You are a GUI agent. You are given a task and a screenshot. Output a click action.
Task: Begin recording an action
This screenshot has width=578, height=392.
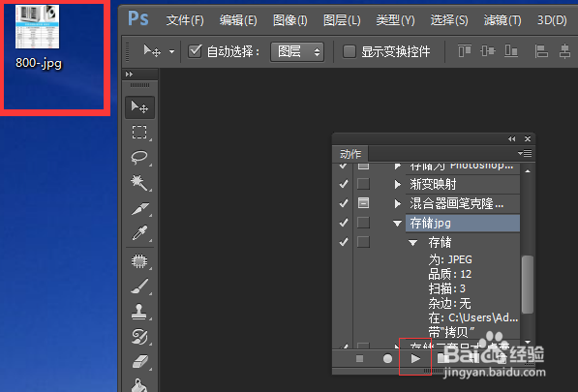[387, 358]
